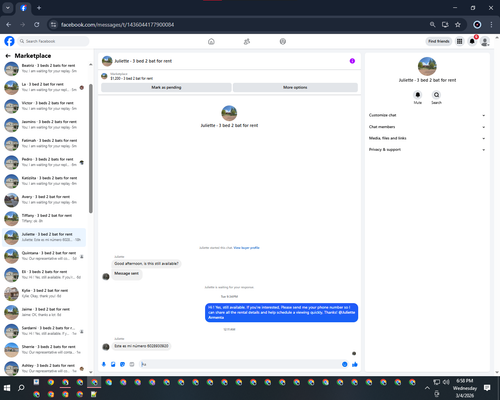This screenshot has height=400, width=500.
Task: Expand Privacy & support section
Action: 427,150
